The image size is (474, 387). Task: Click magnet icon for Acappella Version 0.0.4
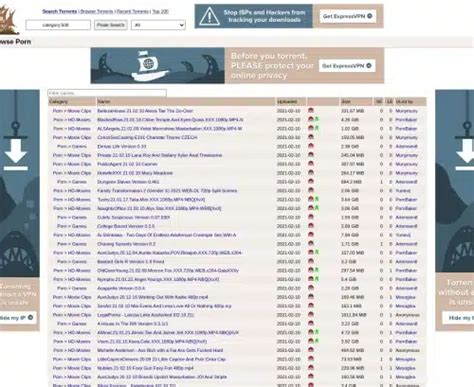point(311,288)
